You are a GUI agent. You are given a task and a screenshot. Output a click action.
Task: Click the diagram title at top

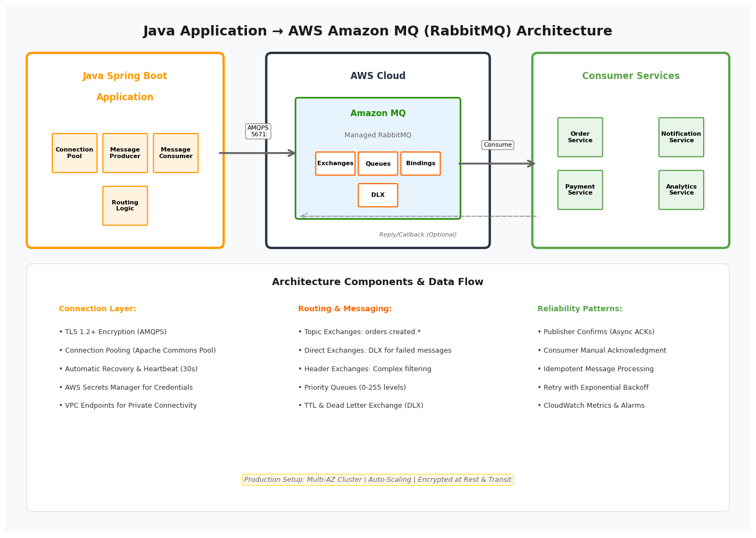tap(378, 32)
